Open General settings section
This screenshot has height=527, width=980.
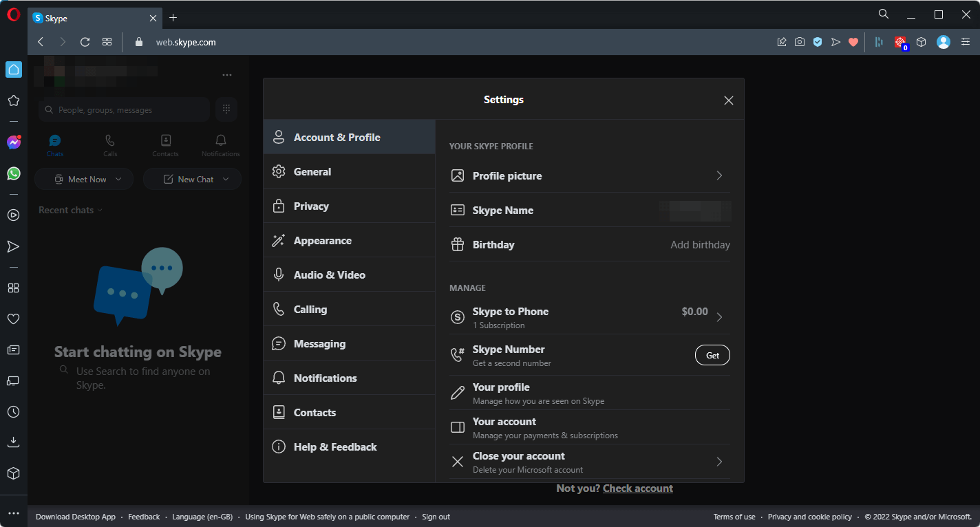[x=350, y=171]
